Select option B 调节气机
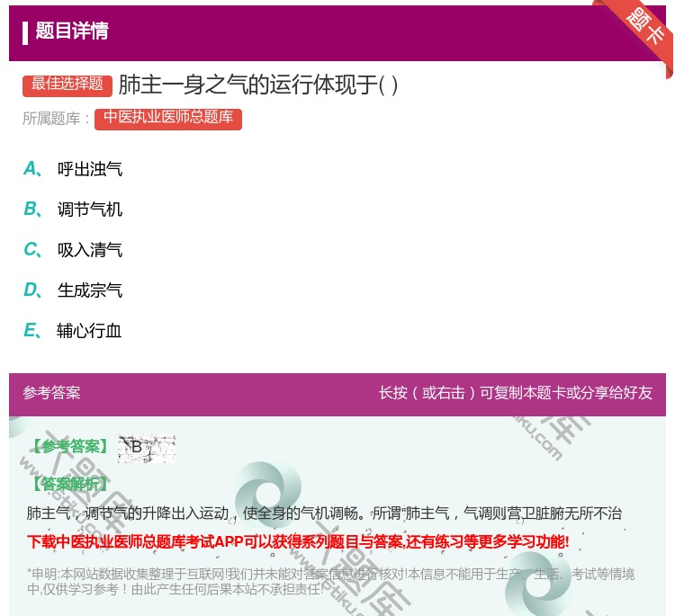Image resolution: width=675 pixels, height=616 pixels. pos(73,209)
